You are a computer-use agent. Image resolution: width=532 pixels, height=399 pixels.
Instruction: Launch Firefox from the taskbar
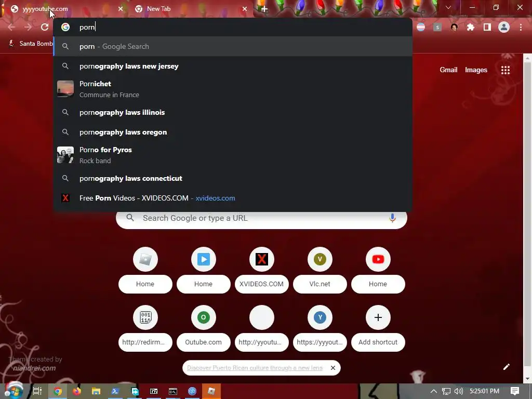pos(77,391)
